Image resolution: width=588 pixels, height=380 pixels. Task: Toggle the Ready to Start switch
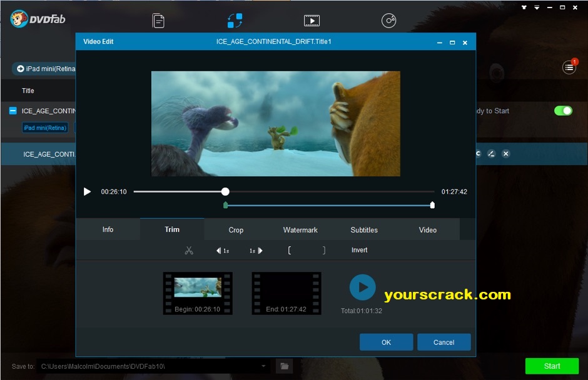(x=563, y=111)
